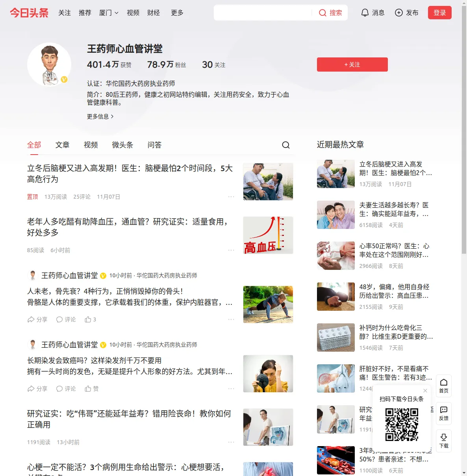Open 财经 in top navigation

(x=154, y=13)
